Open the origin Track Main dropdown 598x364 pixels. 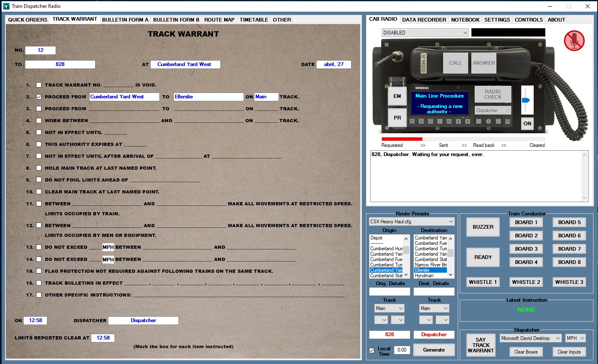pos(389,308)
